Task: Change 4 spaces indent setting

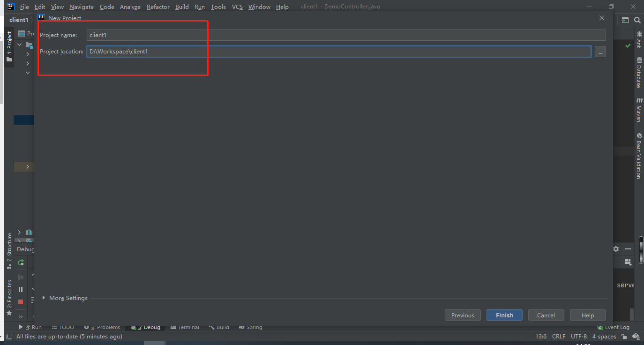Action: tap(604, 337)
